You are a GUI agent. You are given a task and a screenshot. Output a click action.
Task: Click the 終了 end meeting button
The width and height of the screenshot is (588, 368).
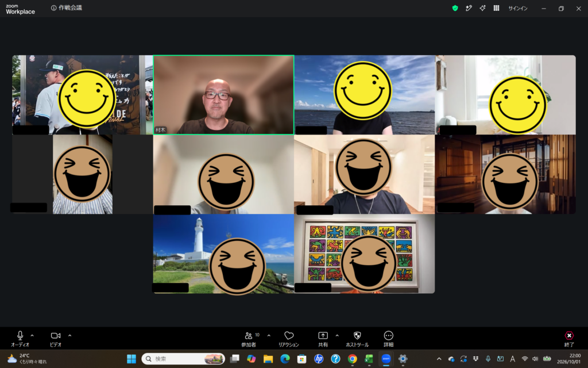(x=569, y=339)
